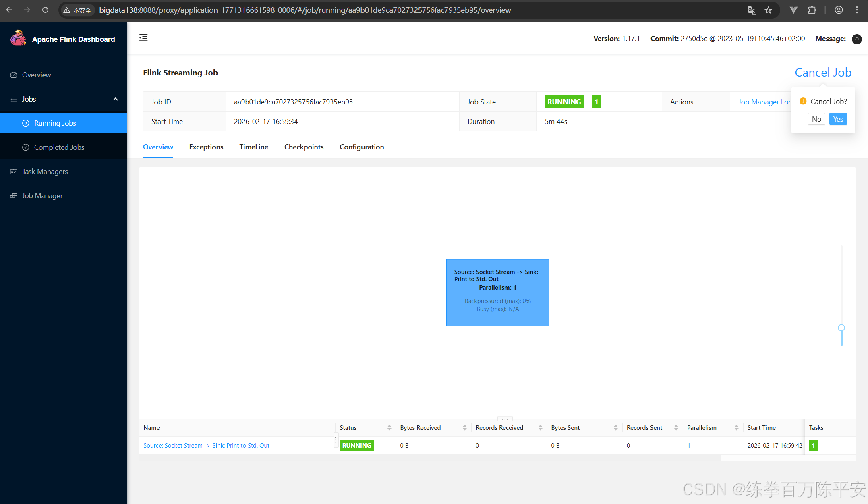
Task: Click the orange warning icon in Cancel Job popup
Action: (803, 101)
